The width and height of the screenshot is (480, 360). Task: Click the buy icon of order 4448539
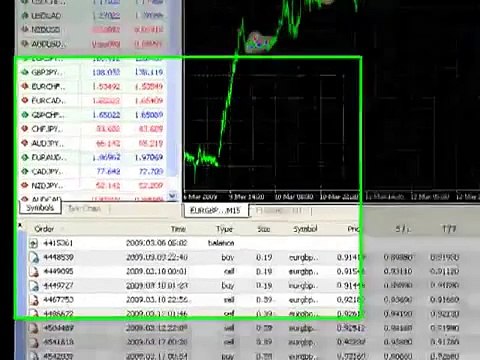[33, 257]
